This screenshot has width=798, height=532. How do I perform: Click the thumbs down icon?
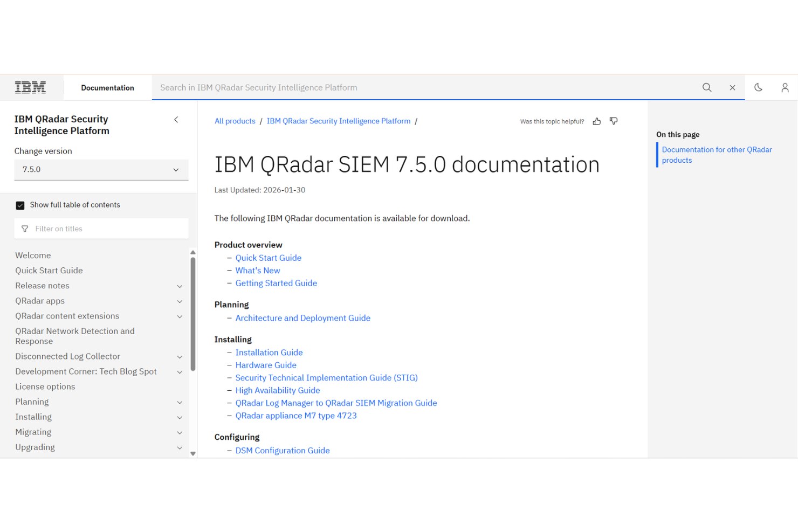click(x=614, y=121)
